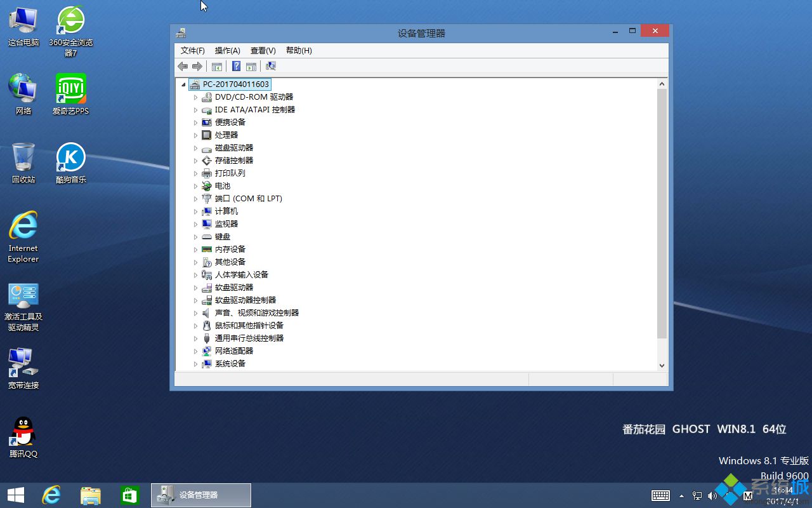Screen dimensions: 812x508
Task: Click the network status tray icon
Action: point(697,495)
